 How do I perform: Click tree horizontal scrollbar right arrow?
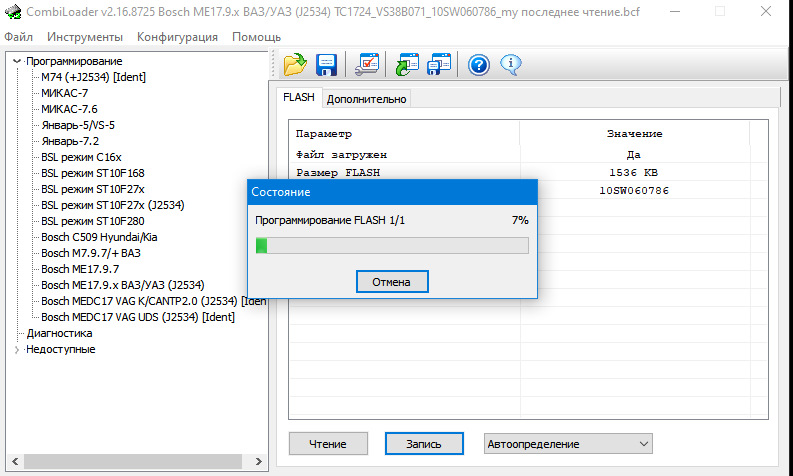(258, 461)
